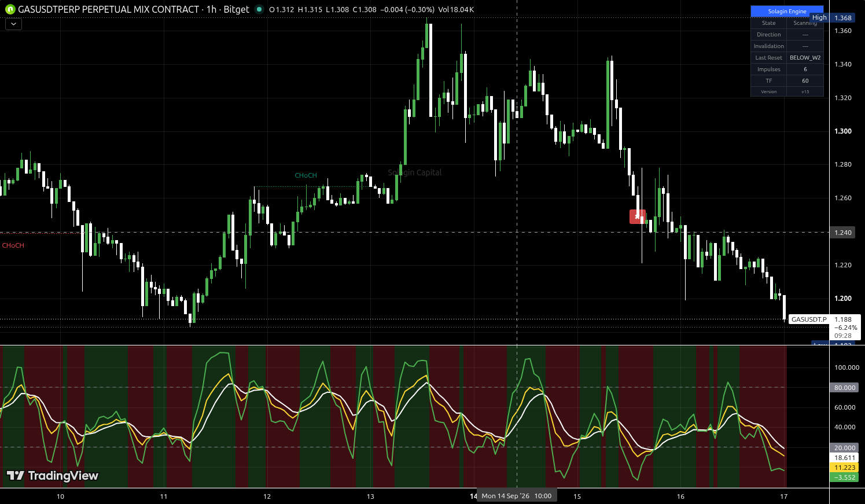Image resolution: width=865 pixels, height=504 pixels.
Task: Click the −6.24% change label on price scale
Action: [x=845, y=328]
